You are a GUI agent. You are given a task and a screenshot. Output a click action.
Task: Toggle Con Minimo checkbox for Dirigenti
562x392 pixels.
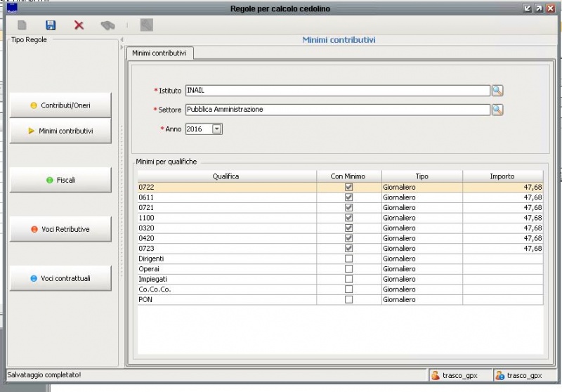point(348,259)
